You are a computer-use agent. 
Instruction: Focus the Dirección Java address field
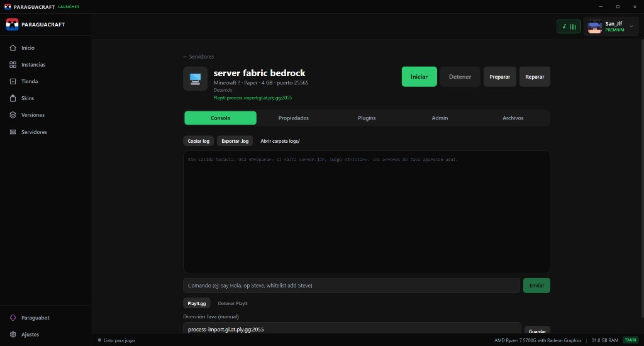pos(352,328)
